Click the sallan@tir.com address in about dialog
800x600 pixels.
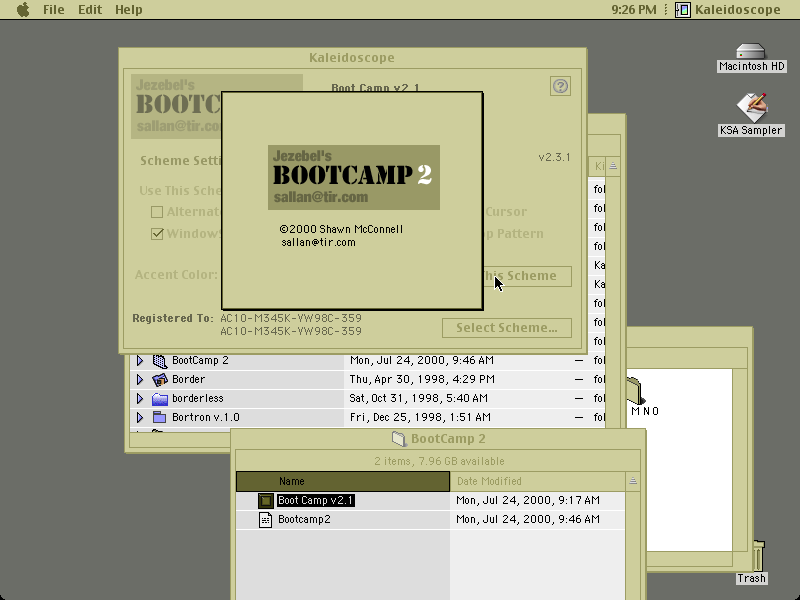pos(318,242)
